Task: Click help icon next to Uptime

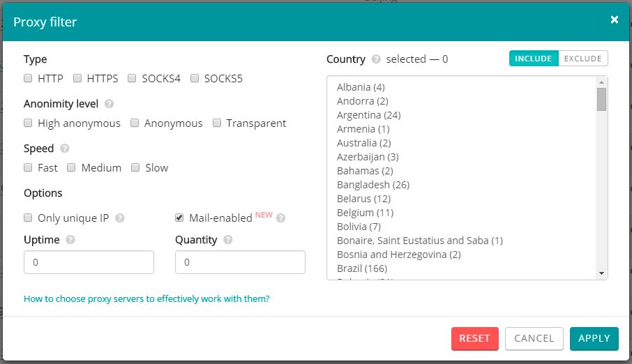Action: tap(70, 240)
